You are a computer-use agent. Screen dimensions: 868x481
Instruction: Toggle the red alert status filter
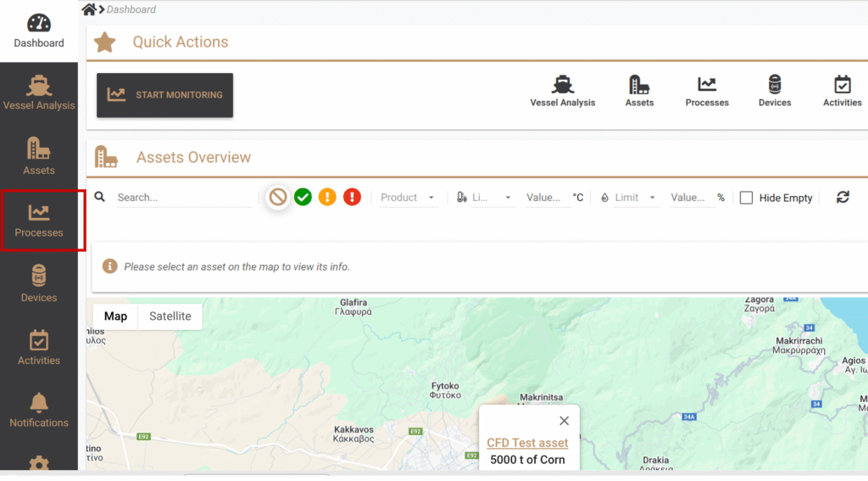352,198
